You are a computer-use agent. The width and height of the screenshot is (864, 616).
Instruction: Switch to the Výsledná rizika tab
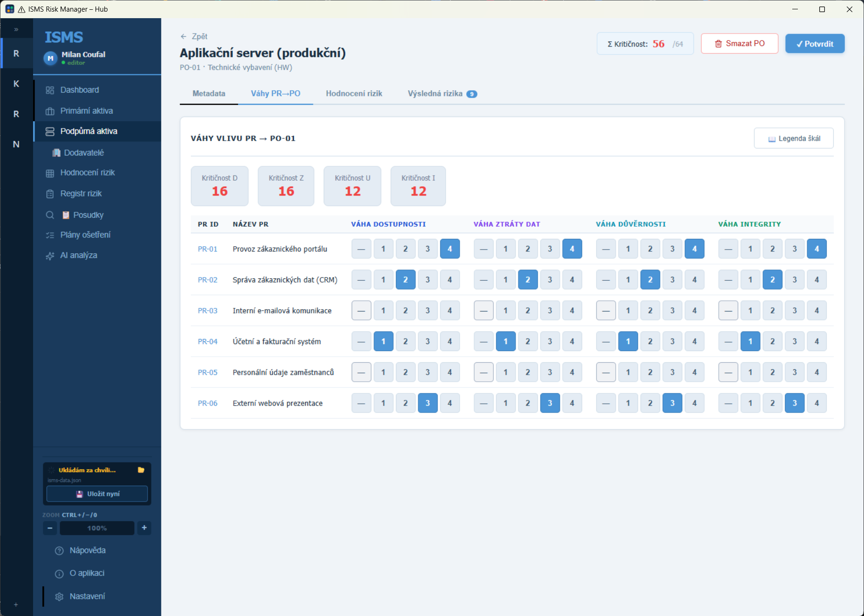pyautogui.click(x=442, y=94)
